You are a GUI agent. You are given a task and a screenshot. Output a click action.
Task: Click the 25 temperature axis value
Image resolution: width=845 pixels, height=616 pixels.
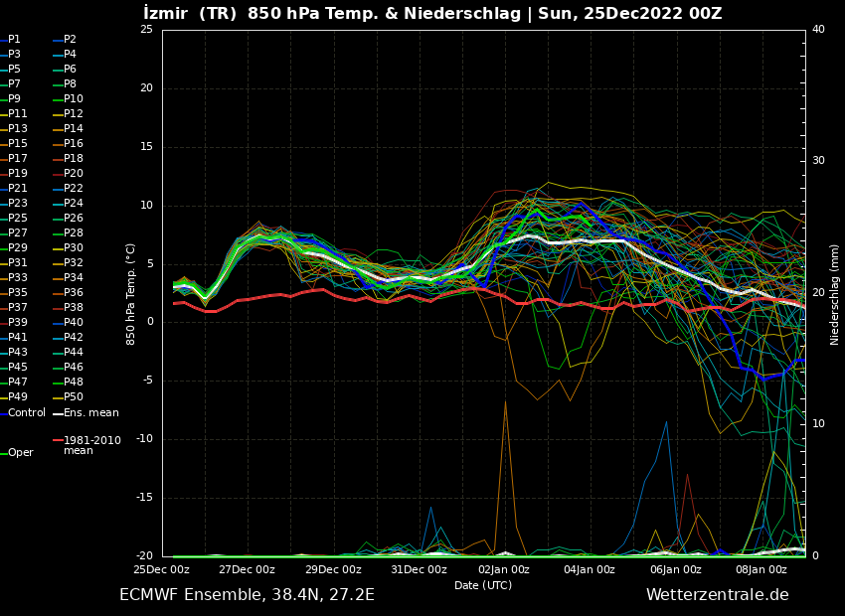(x=146, y=29)
